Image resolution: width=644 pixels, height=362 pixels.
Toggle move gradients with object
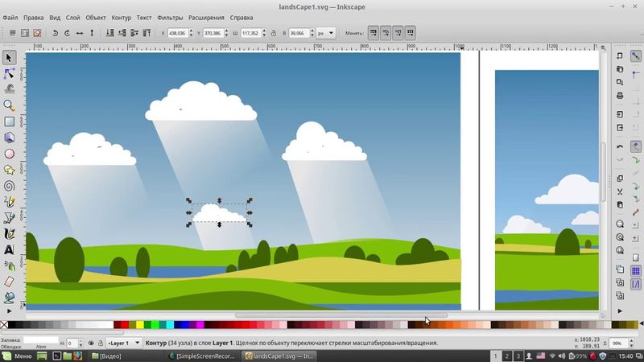(398, 33)
